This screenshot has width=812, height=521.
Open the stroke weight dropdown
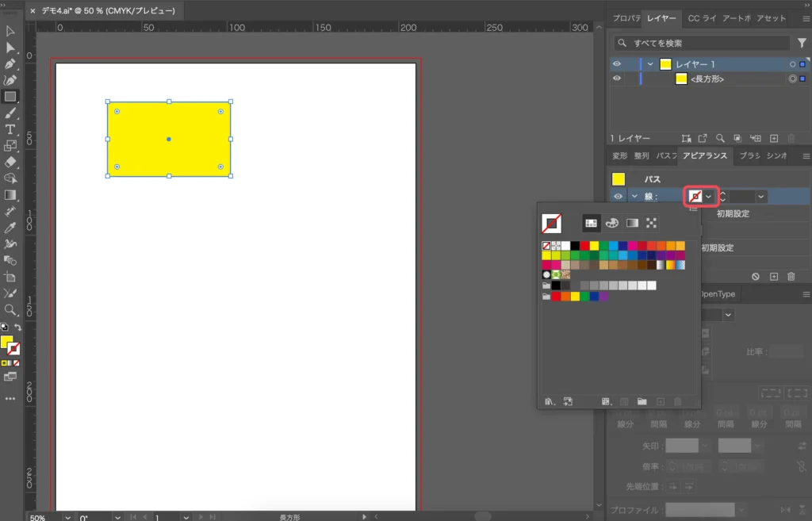click(761, 197)
